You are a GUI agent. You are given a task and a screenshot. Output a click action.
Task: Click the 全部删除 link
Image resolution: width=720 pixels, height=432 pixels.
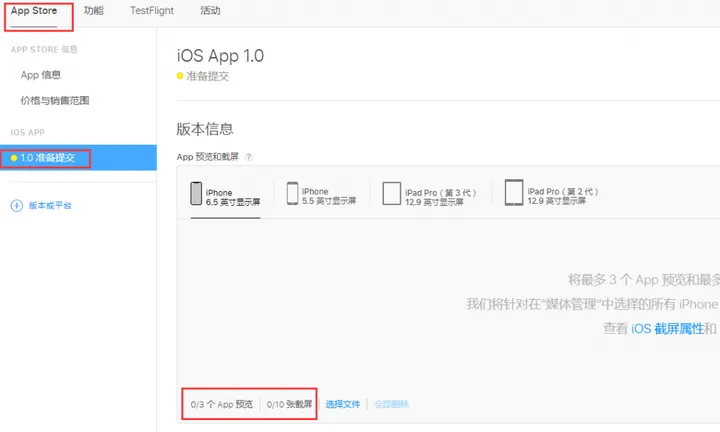point(391,404)
